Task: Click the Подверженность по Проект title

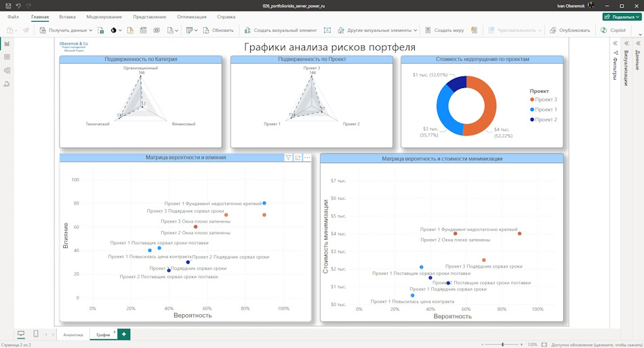Action: click(x=312, y=60)
